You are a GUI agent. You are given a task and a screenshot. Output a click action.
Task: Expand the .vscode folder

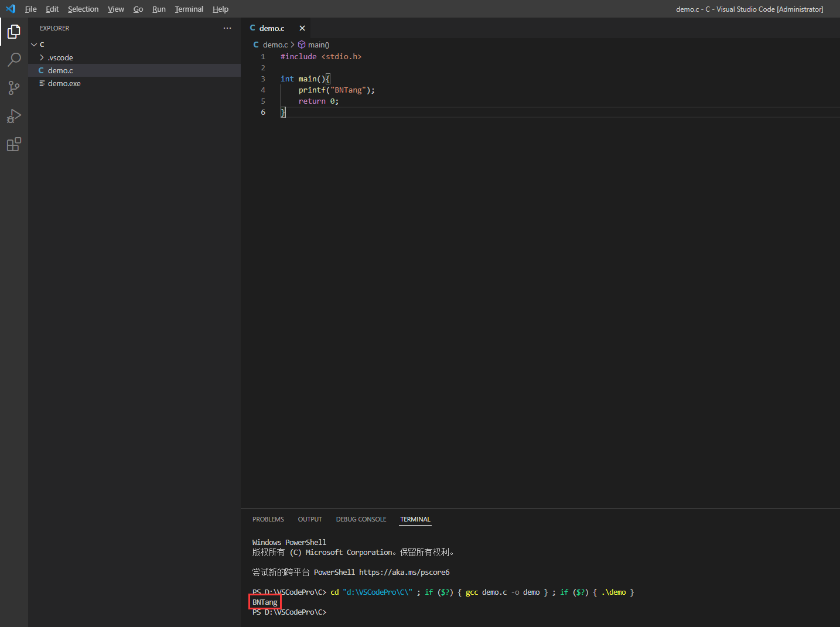42,57
